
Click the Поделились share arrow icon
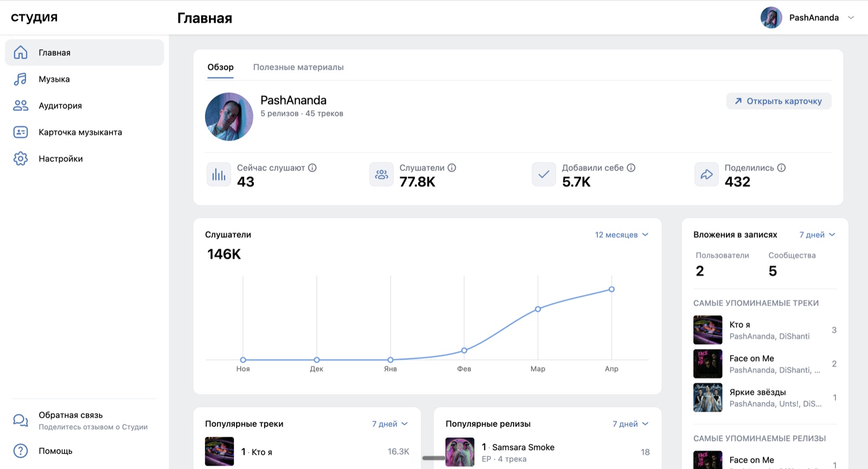[x=706, y=174]
